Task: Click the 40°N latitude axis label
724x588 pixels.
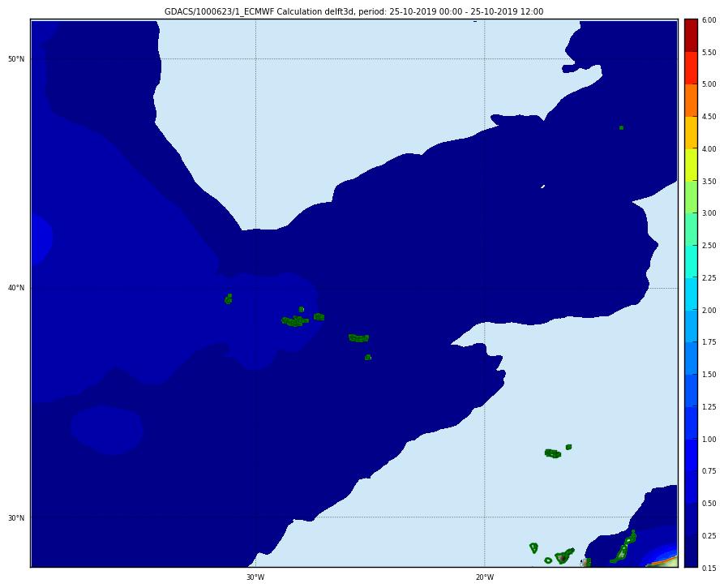Action: click(16, 288)
